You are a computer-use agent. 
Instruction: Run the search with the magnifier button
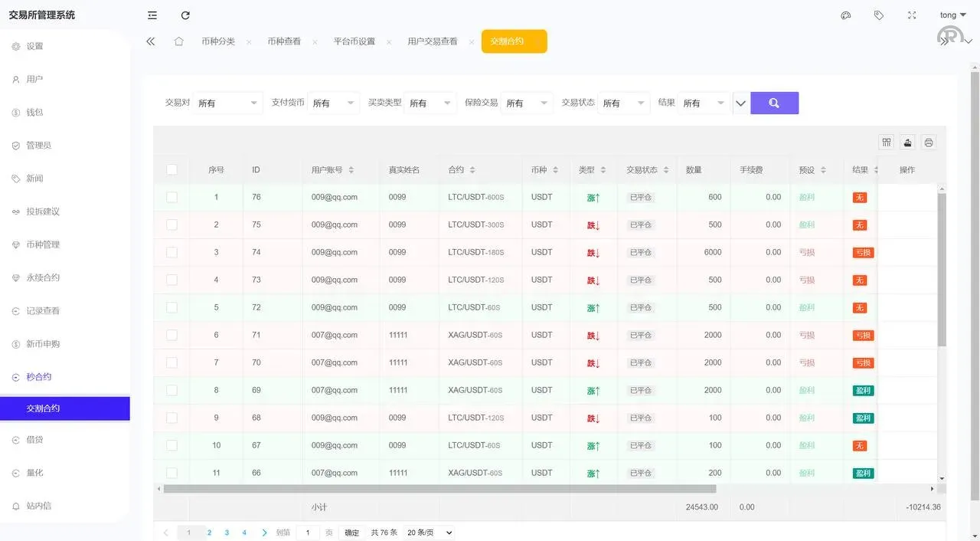[774, 102]
